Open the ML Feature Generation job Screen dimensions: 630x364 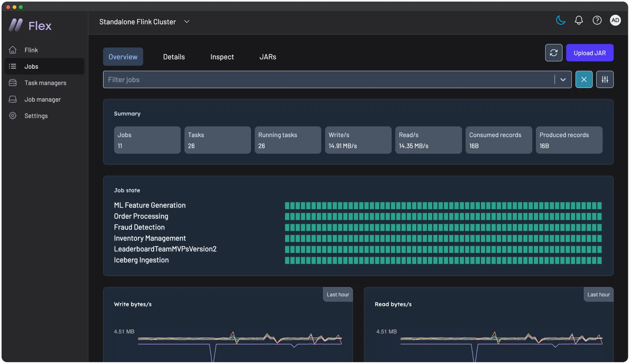tap(149, 205)
